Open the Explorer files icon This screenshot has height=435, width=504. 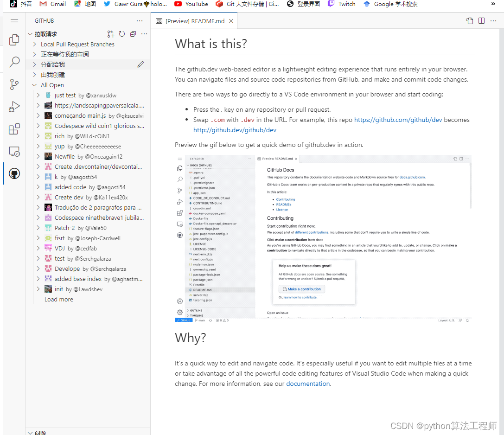click(x=14, y=40)
